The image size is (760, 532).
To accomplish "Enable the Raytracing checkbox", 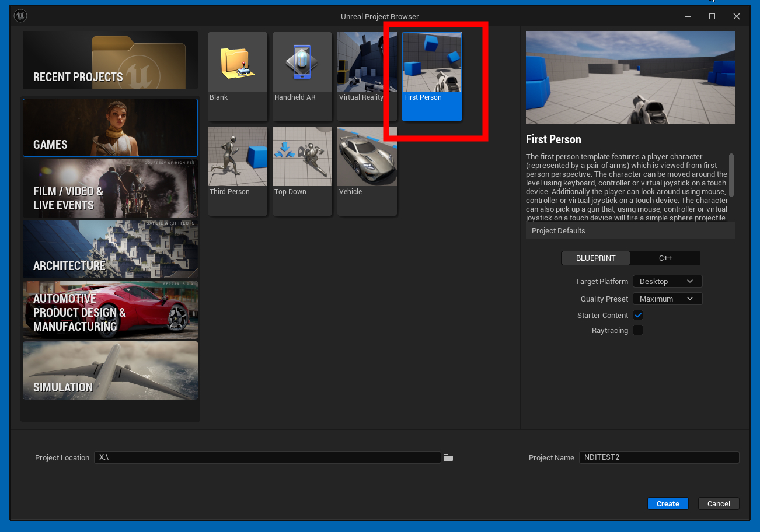I will pyautogui.click(x=638, y=331).
